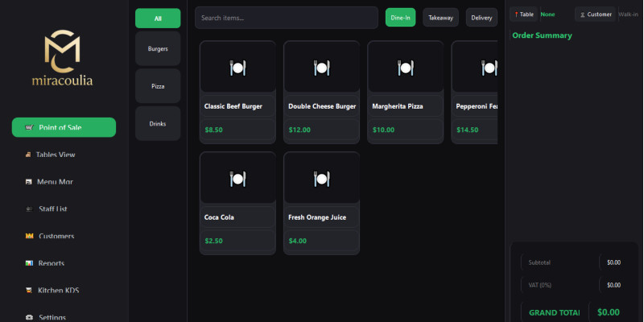Switch order type to Takeaway

[440, 18]
